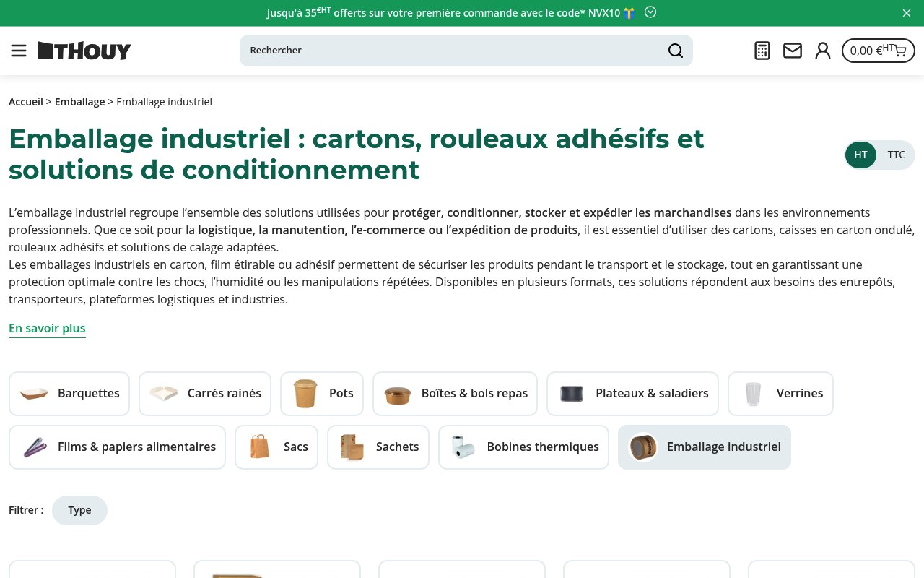Go to Emballage breadcrumb link
This screenshot has width=924, height=578.
pyautogui.click(x=79, y=102)
